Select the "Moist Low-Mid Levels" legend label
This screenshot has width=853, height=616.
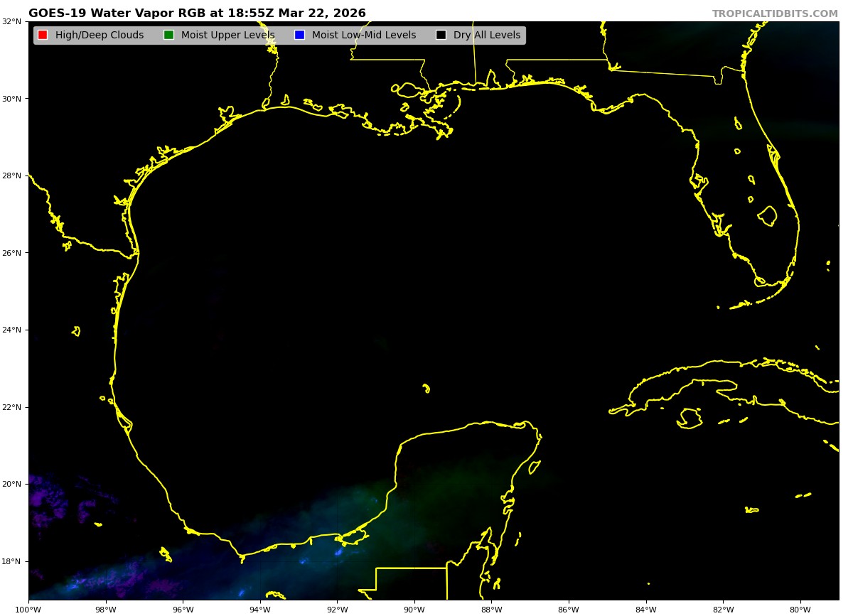(x=364, y=36)
